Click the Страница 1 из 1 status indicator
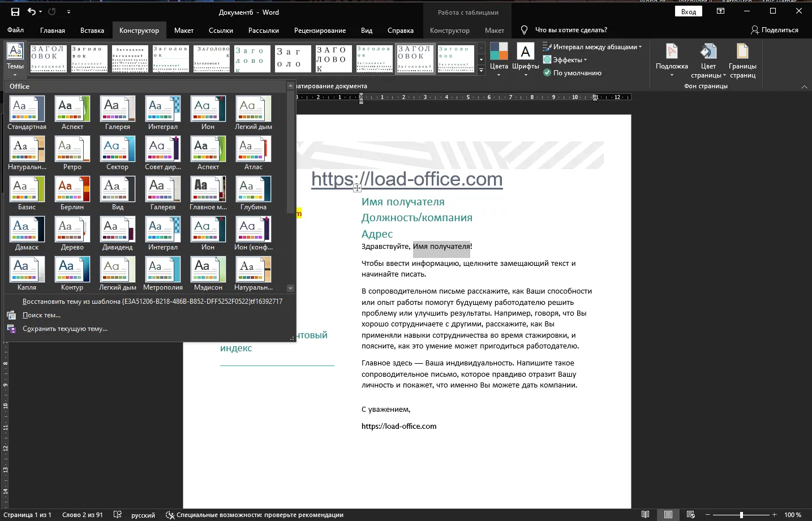The width and height of the screenshot is (812, 521). 28,515
